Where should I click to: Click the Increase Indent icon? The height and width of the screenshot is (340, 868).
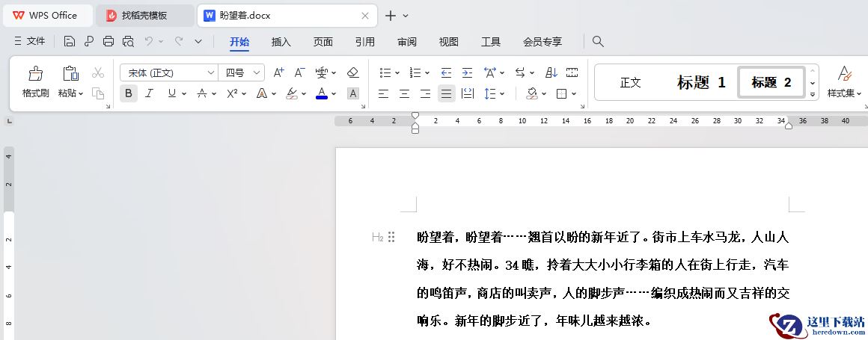pos(467,72)
